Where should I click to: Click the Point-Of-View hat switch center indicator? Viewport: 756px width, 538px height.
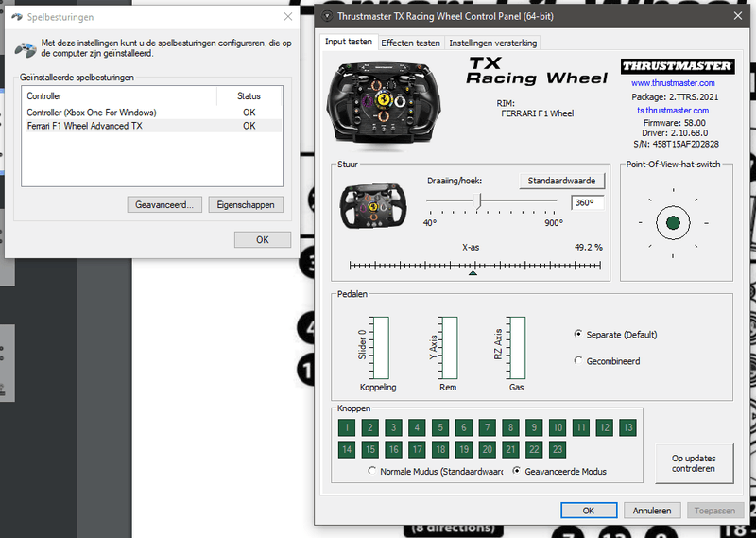(673, 223)
